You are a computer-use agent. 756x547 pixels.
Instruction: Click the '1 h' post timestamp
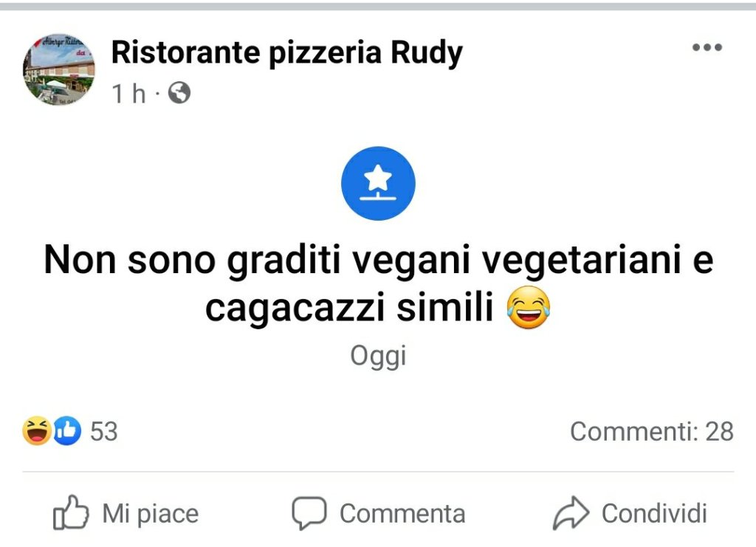click(128, 94)
